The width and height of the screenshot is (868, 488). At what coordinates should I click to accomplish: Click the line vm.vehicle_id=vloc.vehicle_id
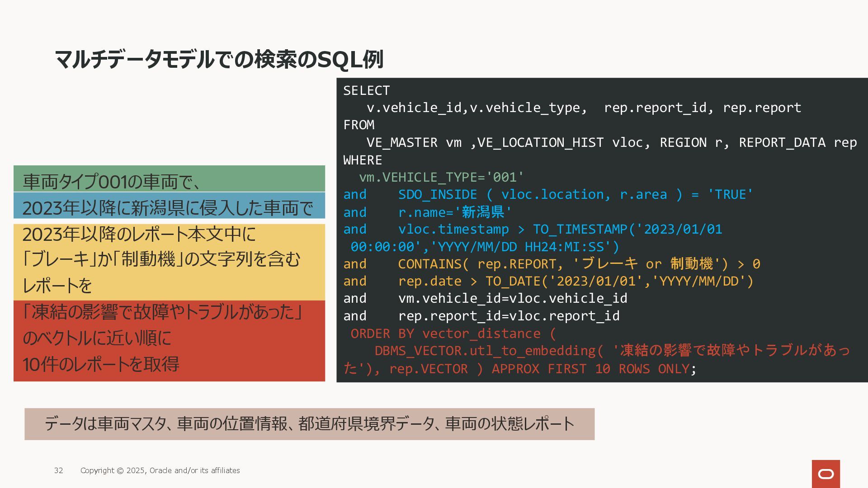485,299
